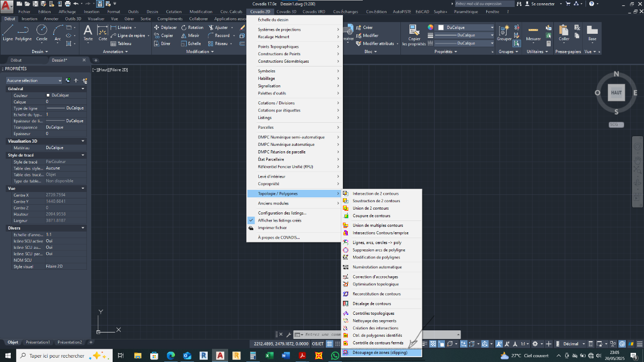Image resolution: width=644 pixels, height=362 pixels.
Task: Select the Cercle drawing tool
Action: click(x=41, y=33)
